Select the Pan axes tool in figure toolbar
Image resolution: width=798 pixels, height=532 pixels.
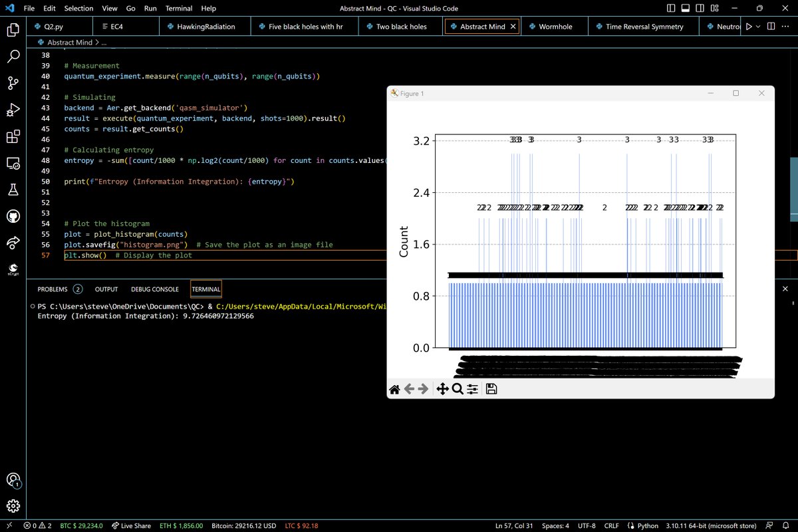coord(442,389)
